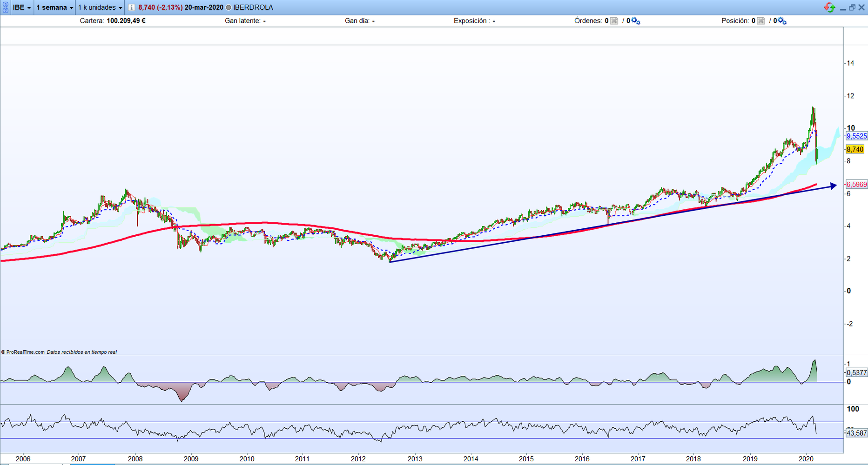Viewport: 868px width, 465px height.
Task: Restore the chart window size
Action: coord(852,7)
